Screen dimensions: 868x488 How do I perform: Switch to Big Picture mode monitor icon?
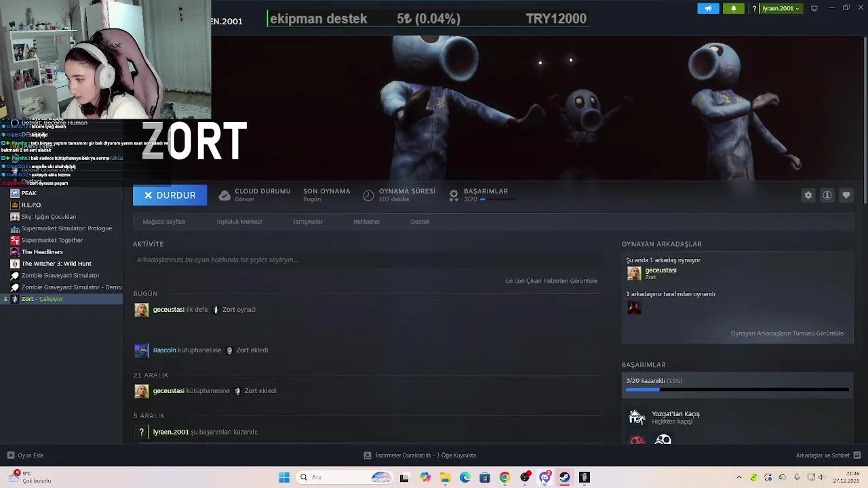click(x=814, y=8)
